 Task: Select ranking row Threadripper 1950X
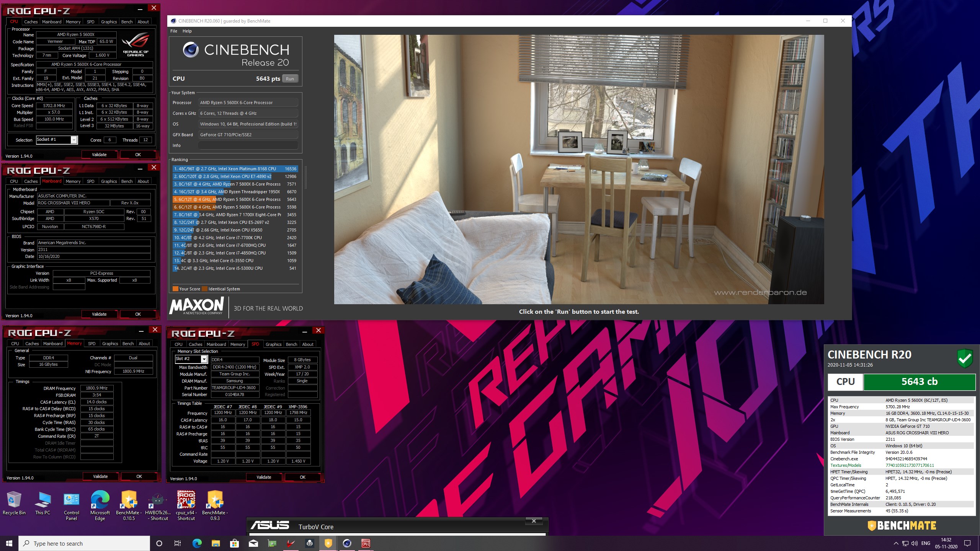coord(235,192)
